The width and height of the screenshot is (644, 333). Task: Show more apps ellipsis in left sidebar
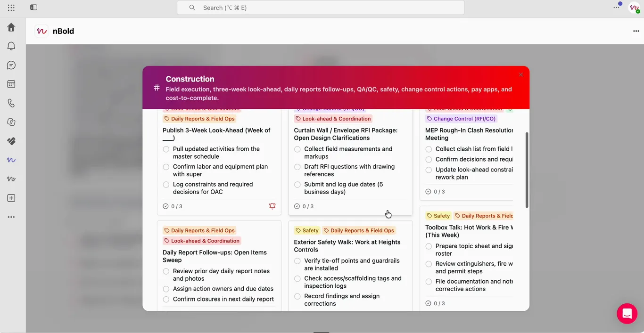click(x=11, y=217)
